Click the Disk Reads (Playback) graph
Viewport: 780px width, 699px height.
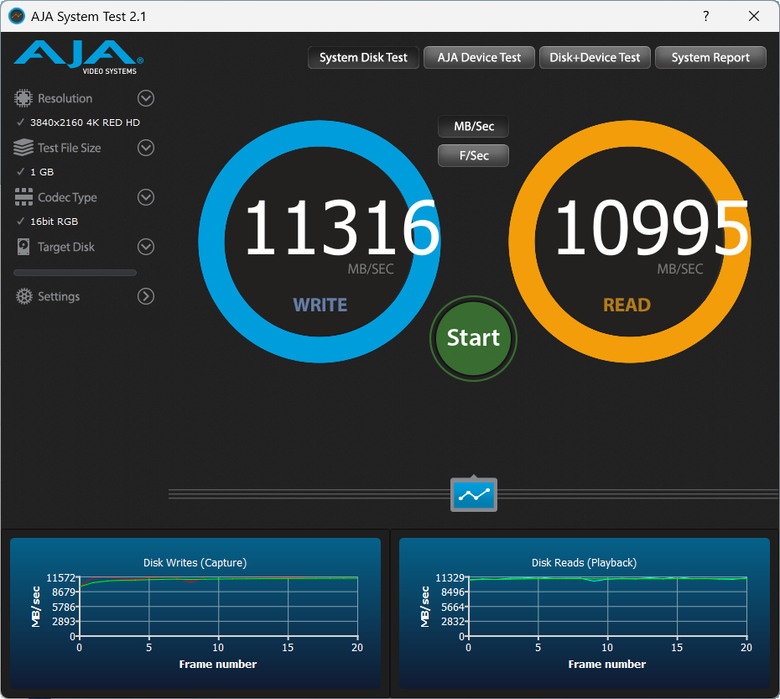tap(584, 613)
